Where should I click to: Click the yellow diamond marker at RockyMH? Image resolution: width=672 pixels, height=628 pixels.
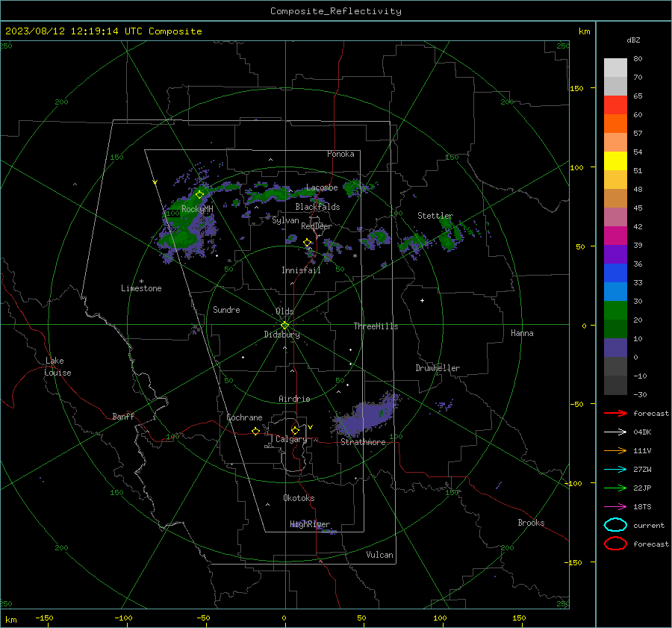199,195
